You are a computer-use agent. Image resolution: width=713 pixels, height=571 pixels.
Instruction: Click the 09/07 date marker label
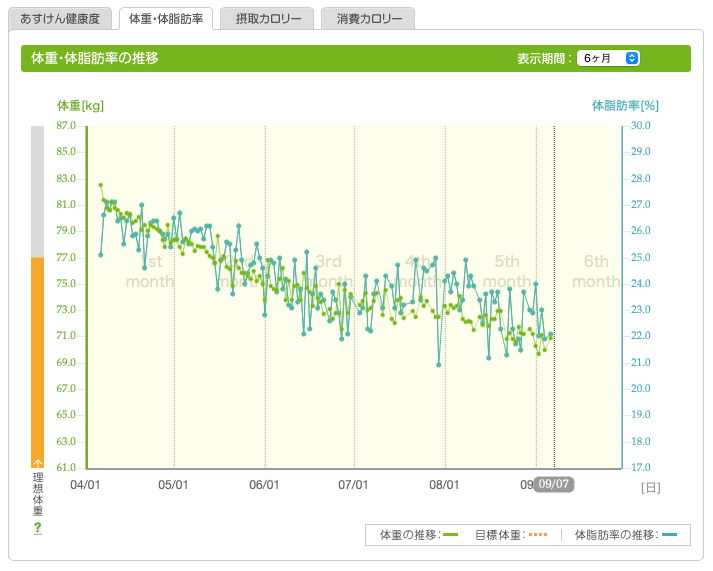pos(552,484)
